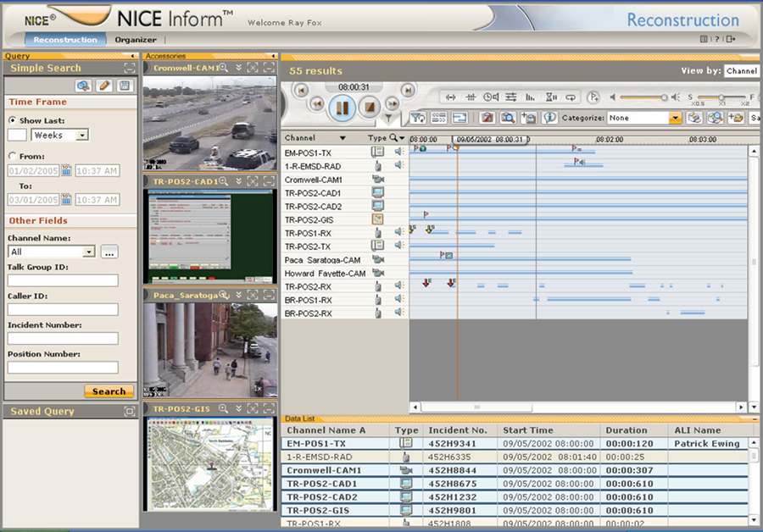Click the info icon in results toolbar

549,118
